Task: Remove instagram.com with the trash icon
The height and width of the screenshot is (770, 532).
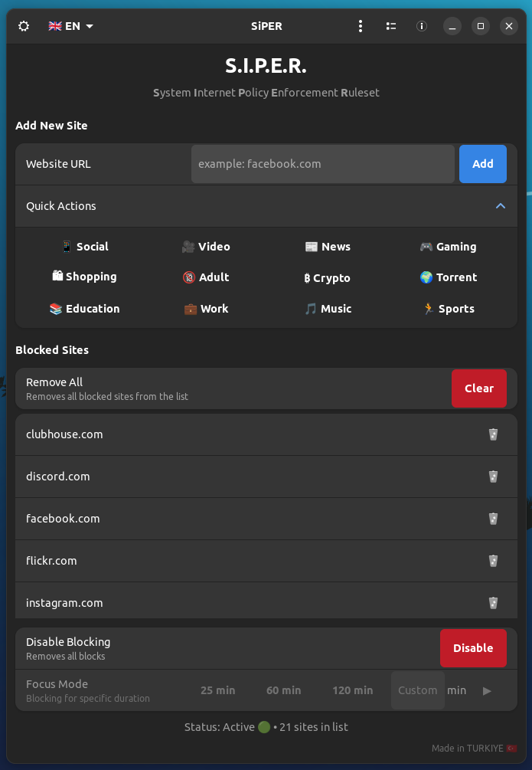Action: (493, 603)
